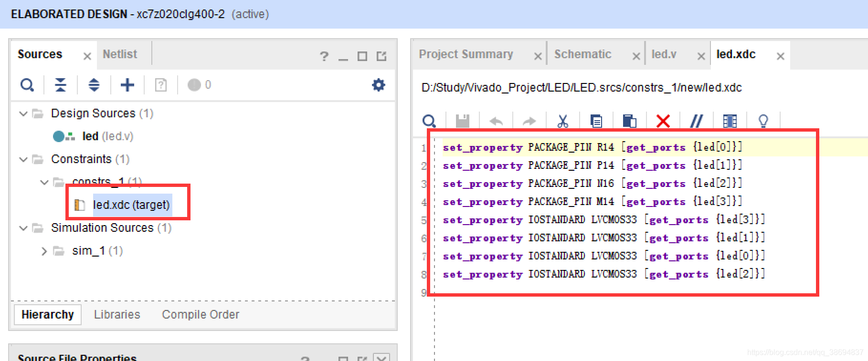Screen dimensions: 868x361
Task: Collapse all items in Sources panel
Action: click(61, 85)
